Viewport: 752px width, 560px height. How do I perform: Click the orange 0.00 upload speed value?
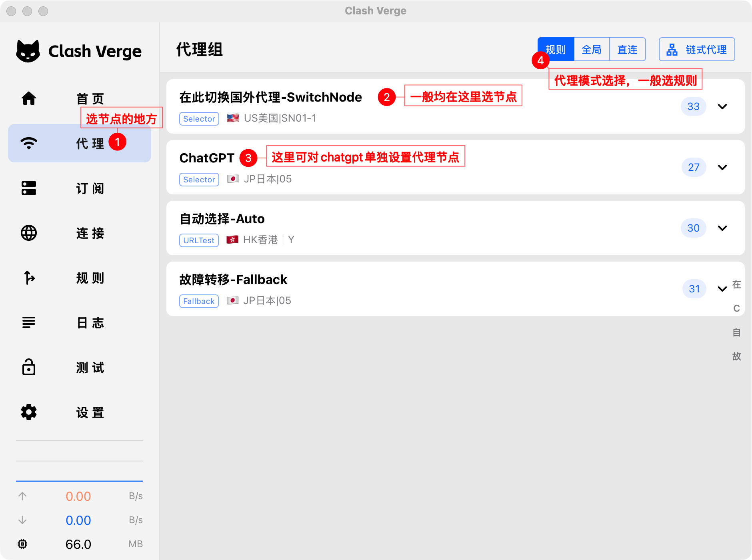[78, 496]
